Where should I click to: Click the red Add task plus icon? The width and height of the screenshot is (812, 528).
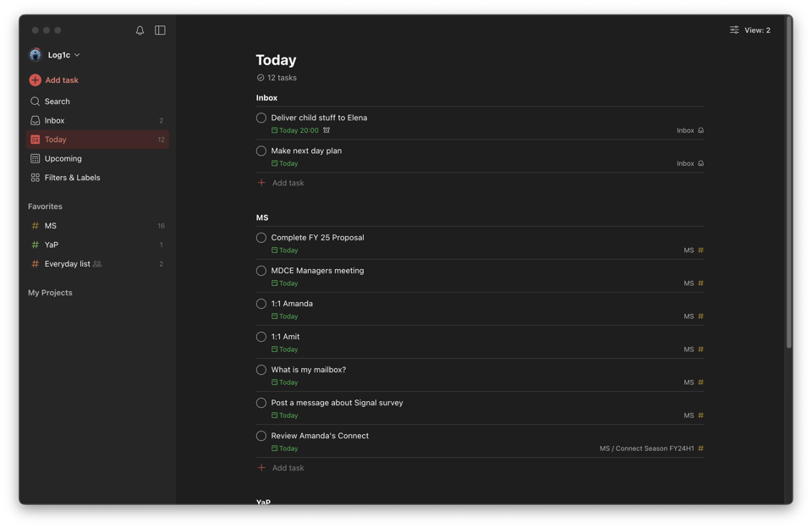[35, 80]
